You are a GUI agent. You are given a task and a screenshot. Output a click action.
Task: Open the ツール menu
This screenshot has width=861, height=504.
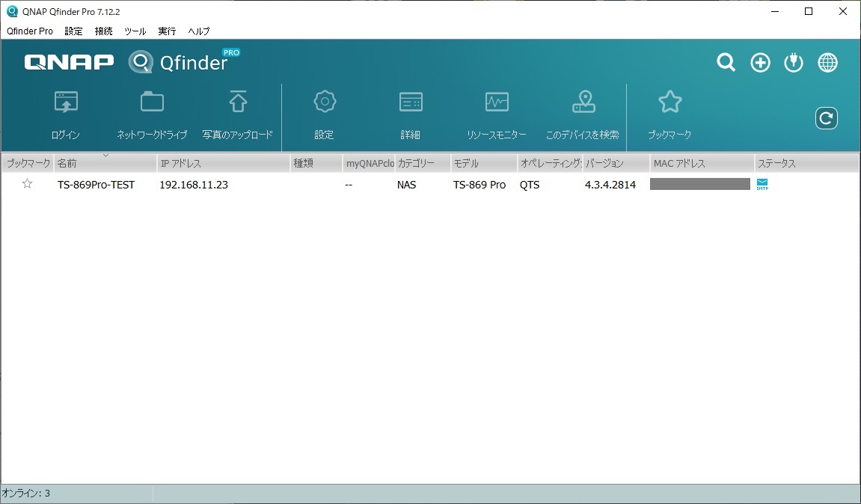pyautogui.click(x=135, y=31)
